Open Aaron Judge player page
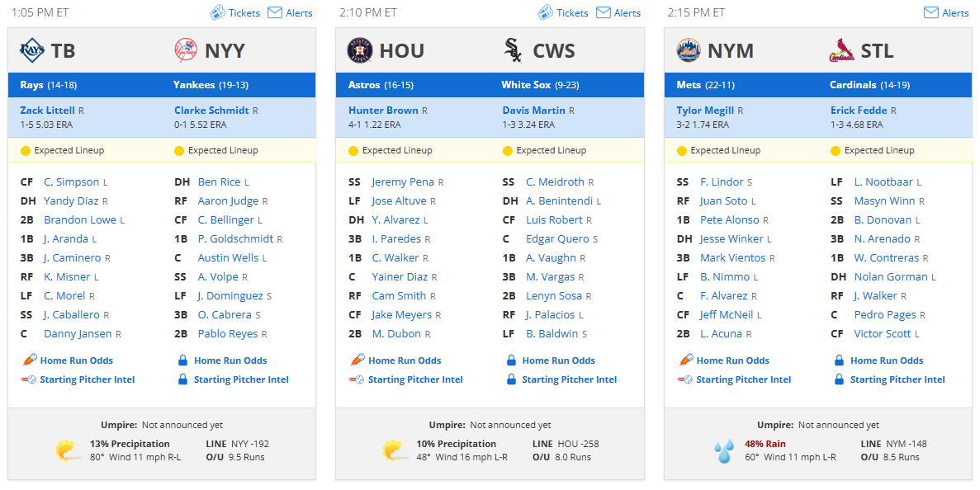The width and height of the screenshot is (980, 490). click(228, 201)
